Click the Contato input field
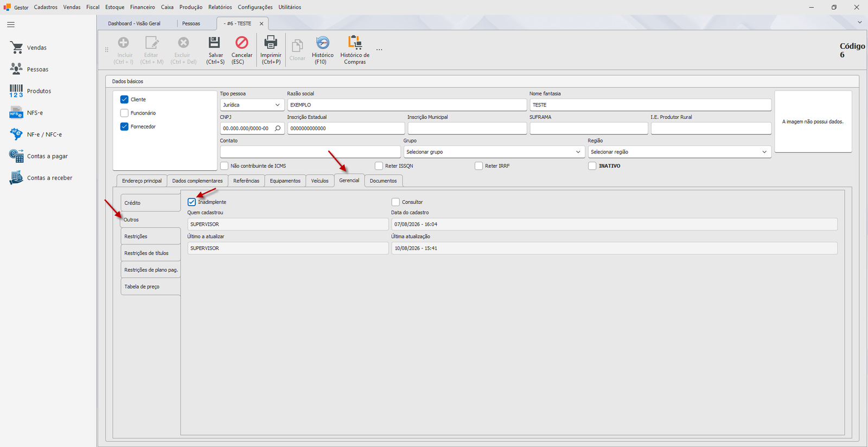Image resolution: width=868 pixels, height=447 pixels. coord(310,152)
